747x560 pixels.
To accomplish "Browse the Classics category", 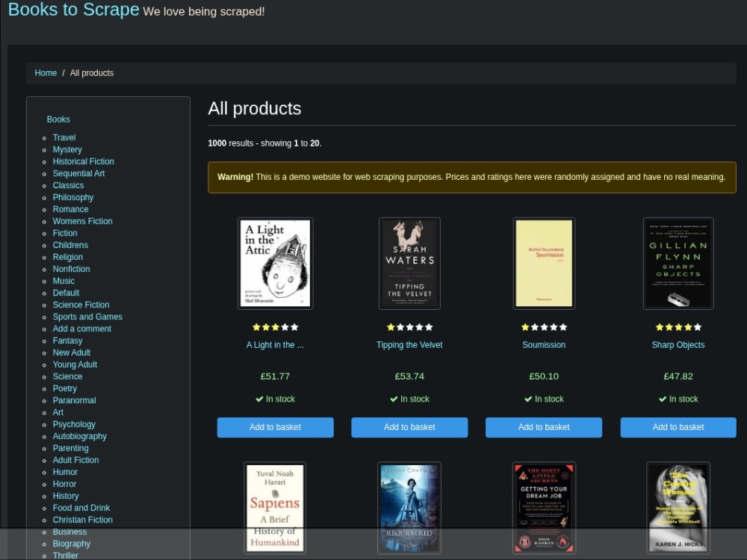I will (68, 185).
